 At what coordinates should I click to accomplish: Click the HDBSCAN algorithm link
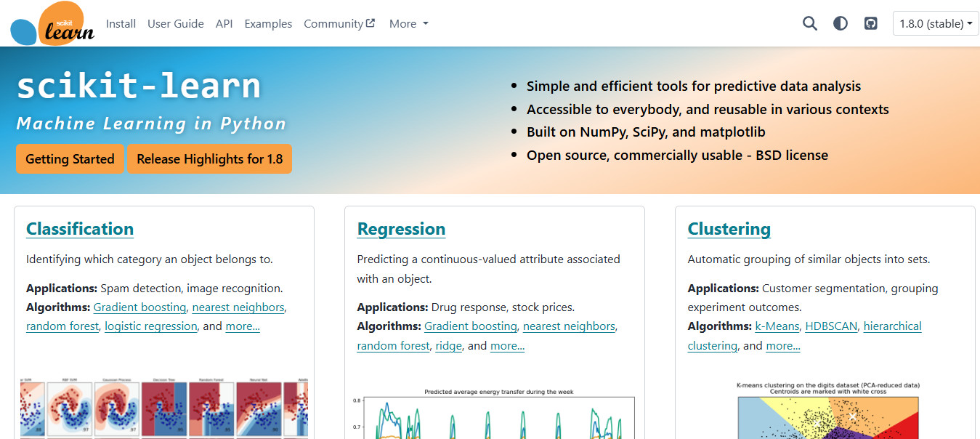pyautogui.click(x=831, y=326)
